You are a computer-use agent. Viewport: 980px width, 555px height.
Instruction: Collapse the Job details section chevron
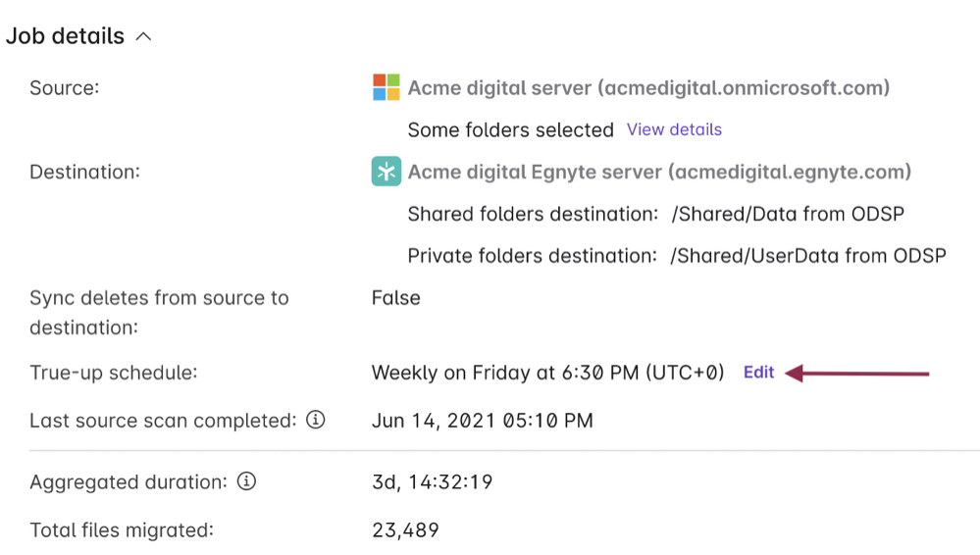tap(143, 37)
